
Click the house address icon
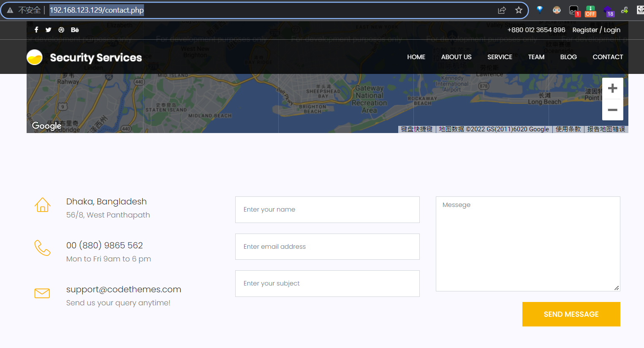[43, 205]
